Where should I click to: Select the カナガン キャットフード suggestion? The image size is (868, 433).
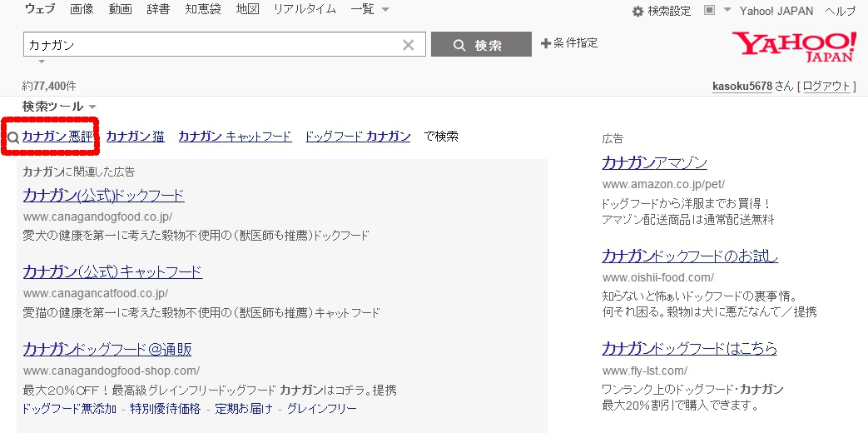235,137
